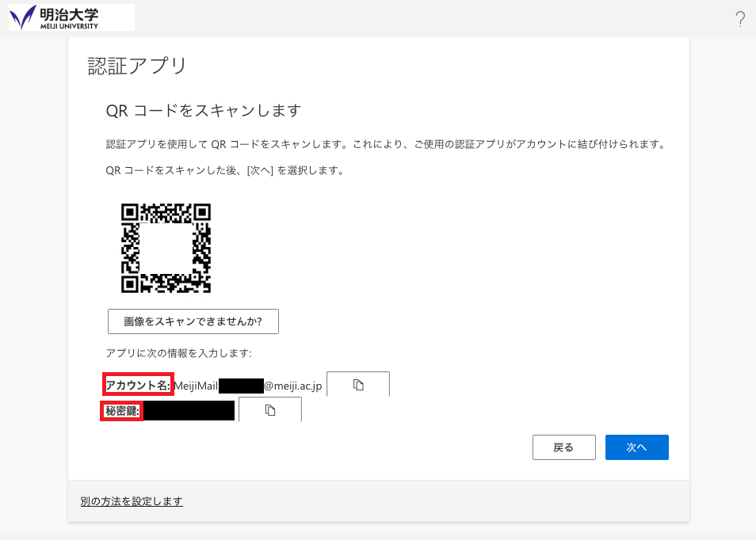Open the 別の方法を設定します link
Screen dimensions: 756x540
coord(132,501)
